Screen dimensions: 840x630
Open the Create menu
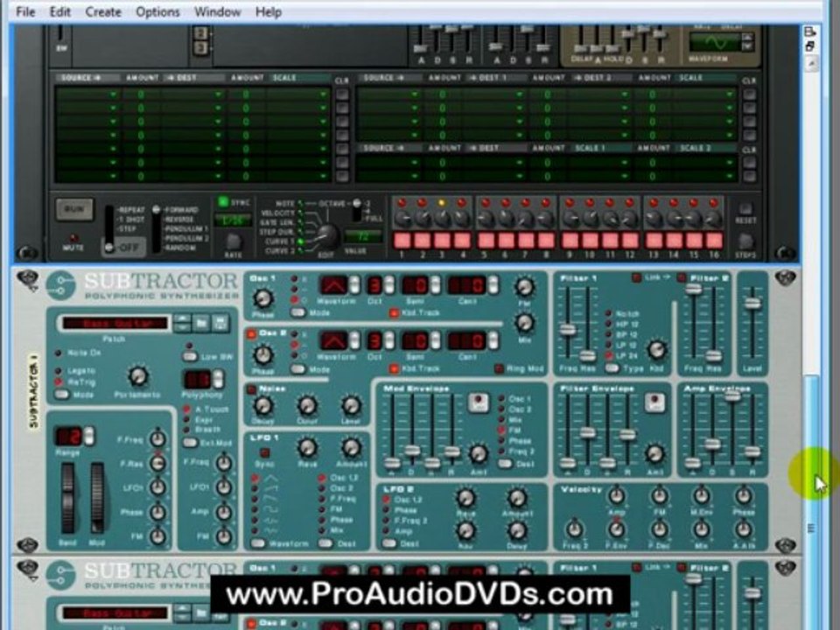coord(103,11)
